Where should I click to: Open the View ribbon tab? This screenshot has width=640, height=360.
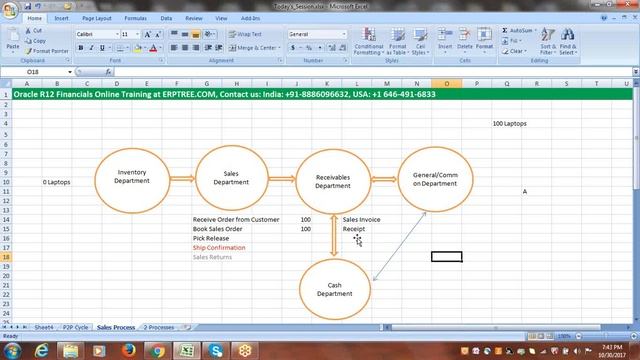click(x=221, y=18)
